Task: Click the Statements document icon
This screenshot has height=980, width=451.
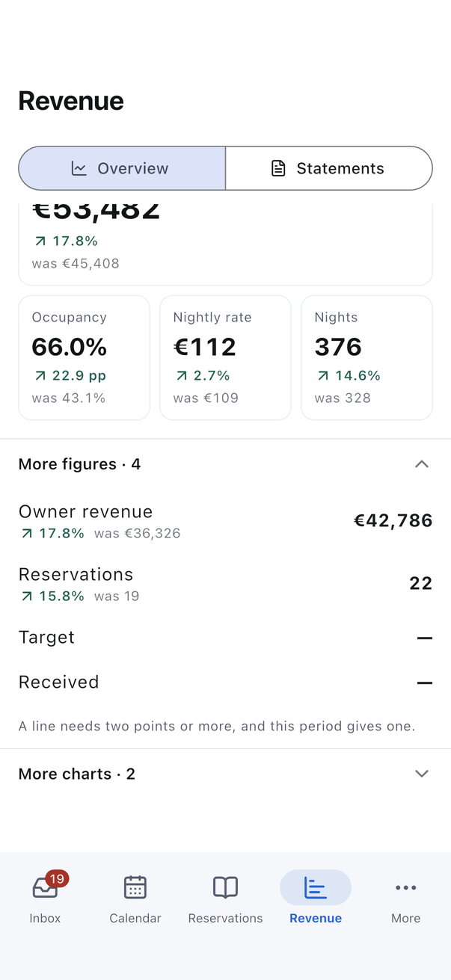Action: click(x=278, y=168)
